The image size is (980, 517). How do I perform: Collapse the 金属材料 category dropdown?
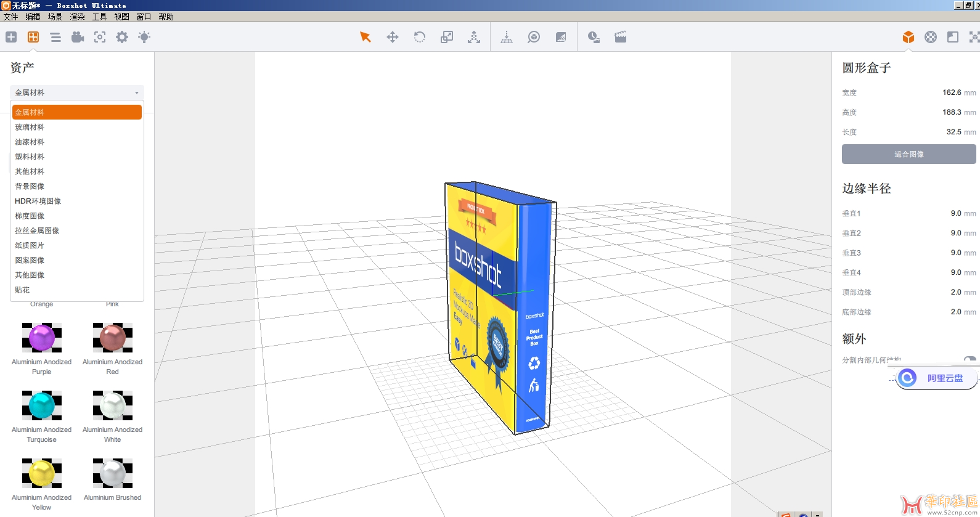coord(77,92)
